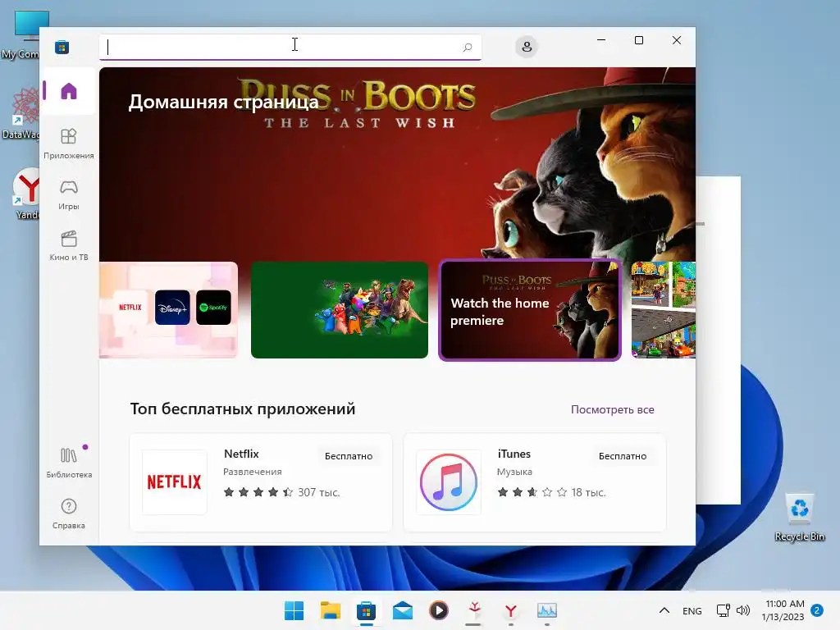Screen dimensions: 840x630
Task: Open the Puss in Boots hero banner
Action: point(397,163)
